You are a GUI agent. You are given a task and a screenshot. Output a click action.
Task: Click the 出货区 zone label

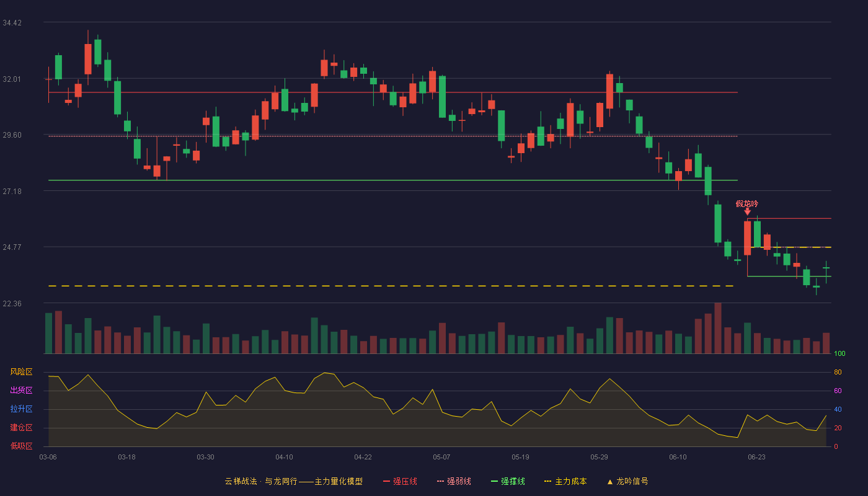[x=21, y=391]
